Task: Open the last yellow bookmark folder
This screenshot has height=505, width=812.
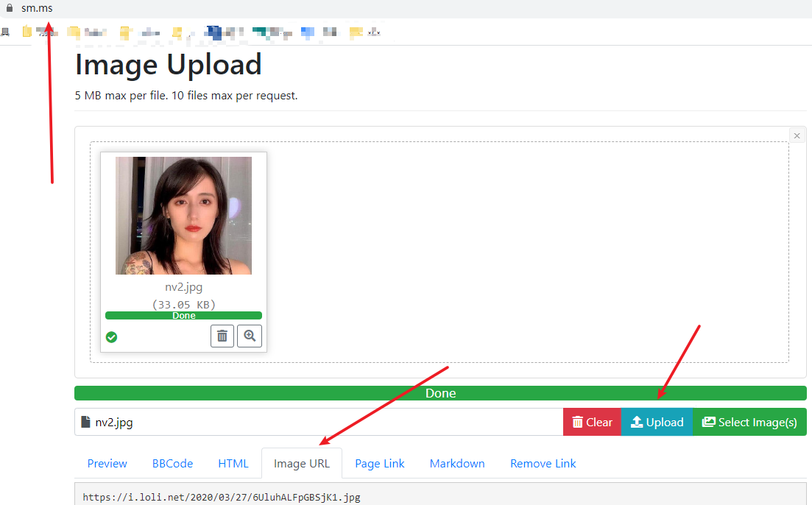Action: point(356,32)
